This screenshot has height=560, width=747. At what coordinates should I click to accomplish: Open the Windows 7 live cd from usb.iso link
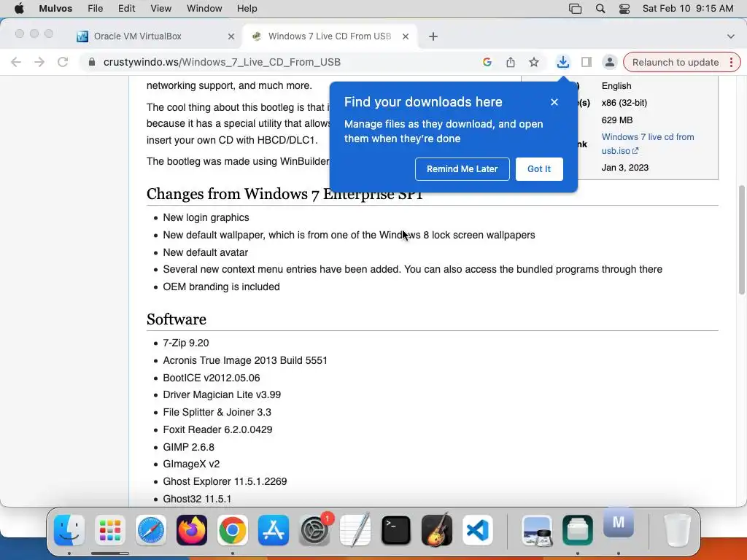648,144
